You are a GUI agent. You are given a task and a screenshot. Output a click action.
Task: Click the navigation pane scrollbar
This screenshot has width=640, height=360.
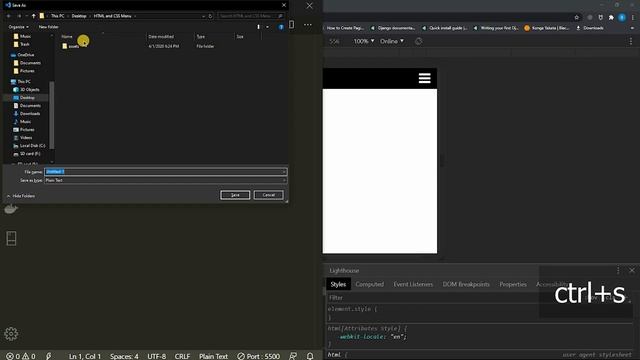click(51, 115)
